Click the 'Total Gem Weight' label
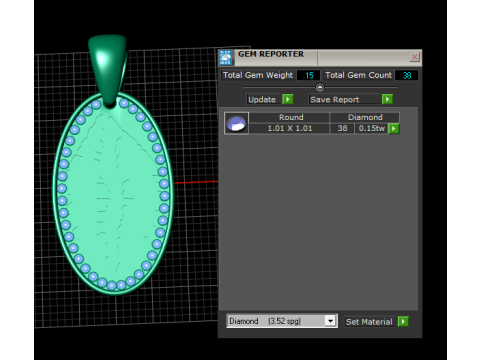This screenshot has width=480, height=360. coord(258,75)
